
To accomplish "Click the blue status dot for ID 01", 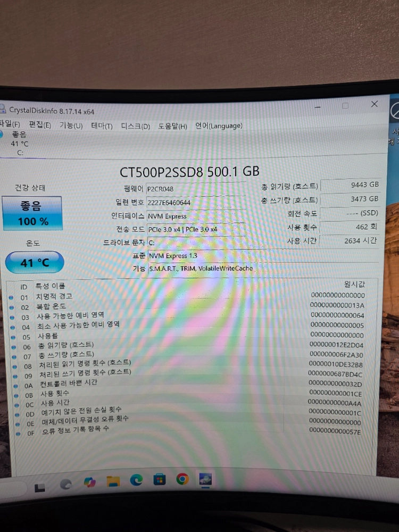I will (11, 297).
